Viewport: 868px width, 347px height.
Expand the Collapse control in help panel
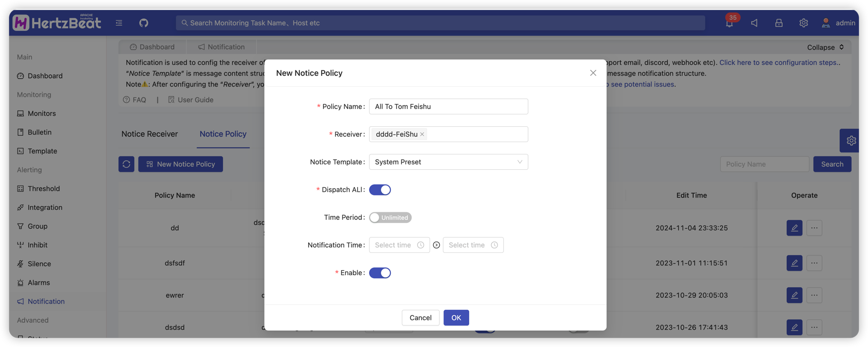point(825,47)
